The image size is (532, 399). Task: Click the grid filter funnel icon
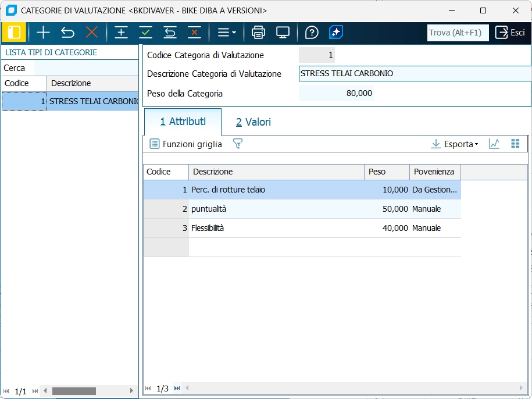coord(237,144)
